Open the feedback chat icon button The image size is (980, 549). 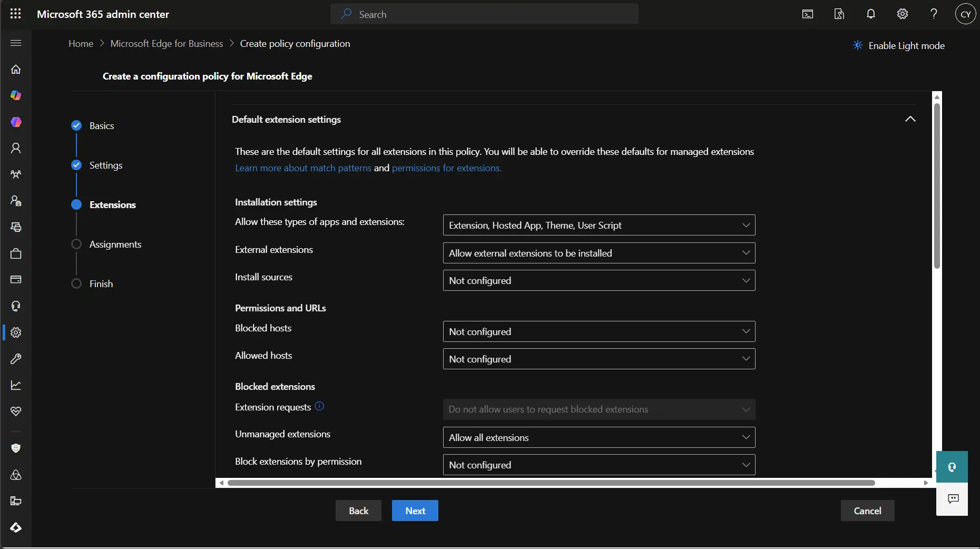[x=953, y=499]
